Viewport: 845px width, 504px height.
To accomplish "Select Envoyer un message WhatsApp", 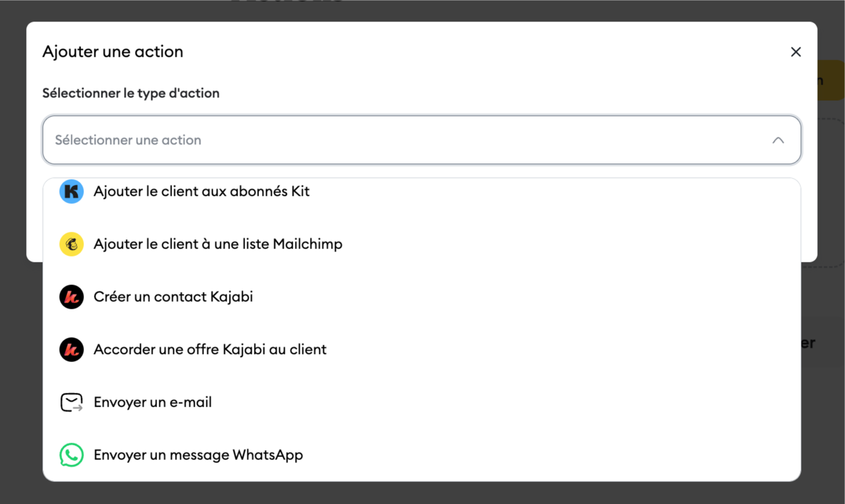I will coord(198,455).
